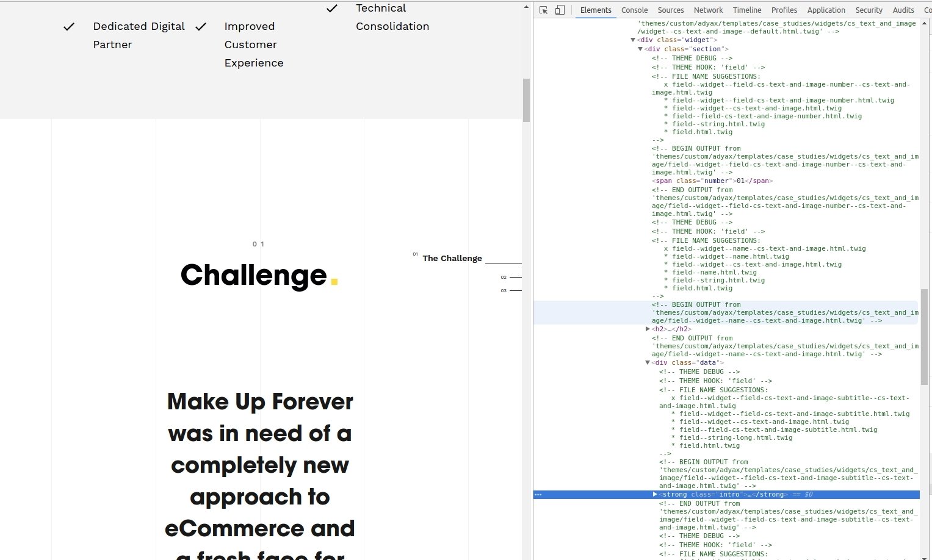Viewport: 932px width, 560px height.
Task: Expand the h2 element node
Action: point(648,329)
